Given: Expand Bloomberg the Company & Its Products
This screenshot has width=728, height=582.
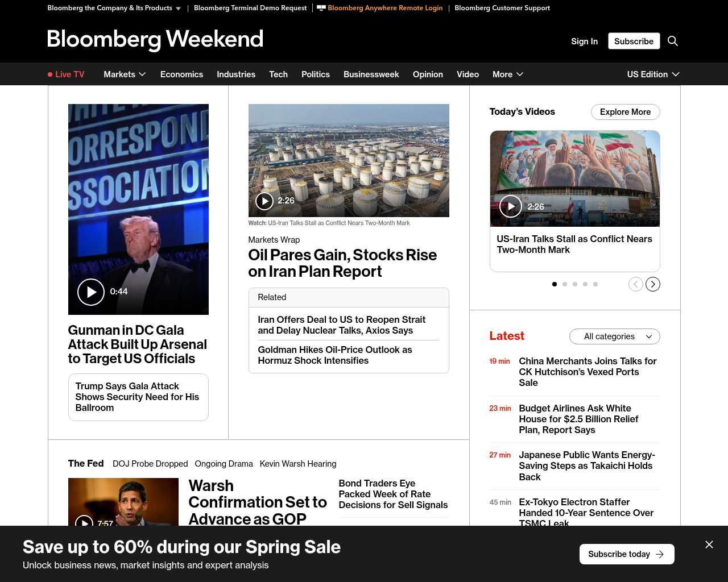Looking at the screenshot, I should [x=114, y=8].
